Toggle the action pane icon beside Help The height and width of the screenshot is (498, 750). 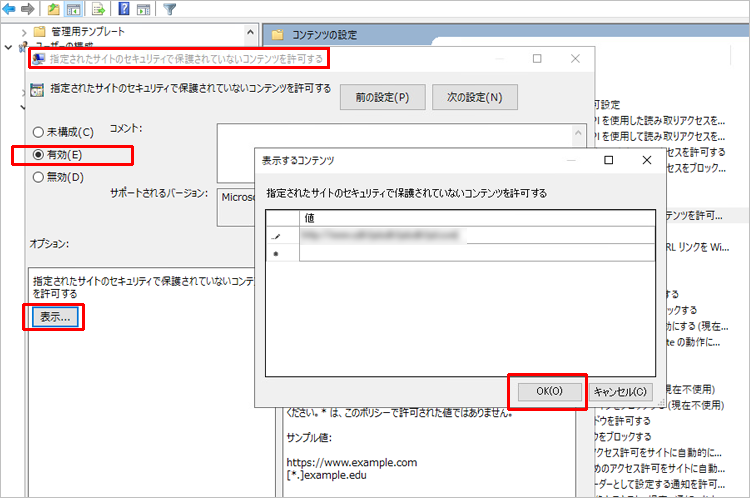click(143, 10)
